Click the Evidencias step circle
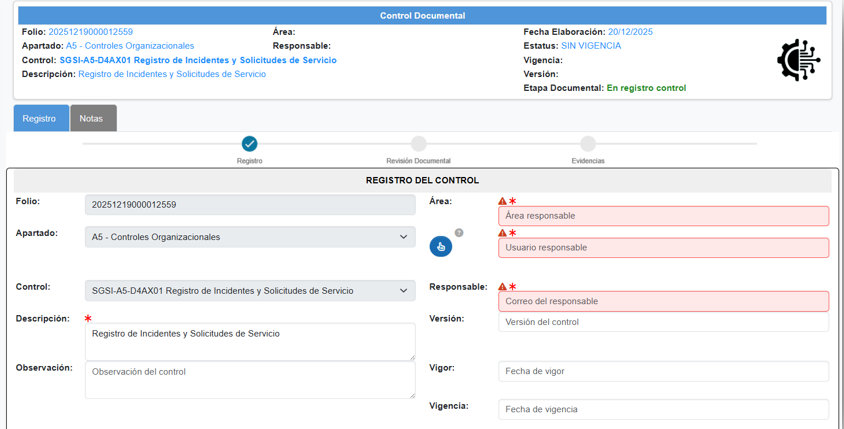The image size is (844, 429). click(x=588, y=144)
